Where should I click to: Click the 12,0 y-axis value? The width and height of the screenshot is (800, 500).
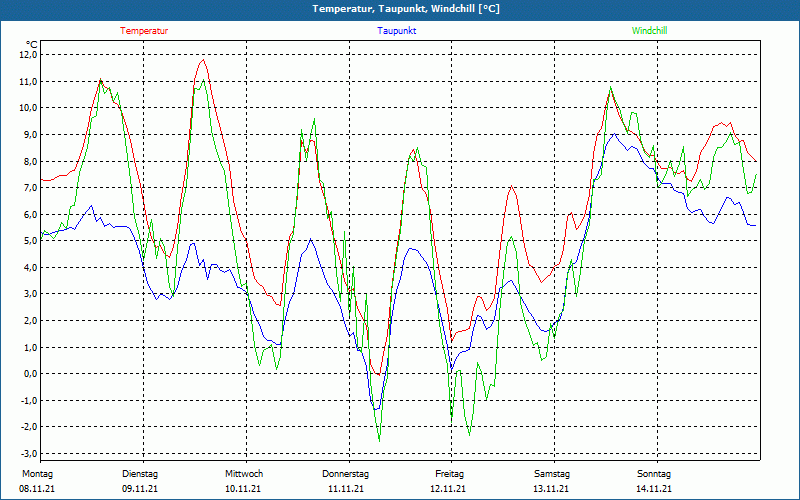pyautogui.click(x=29, y=55)
